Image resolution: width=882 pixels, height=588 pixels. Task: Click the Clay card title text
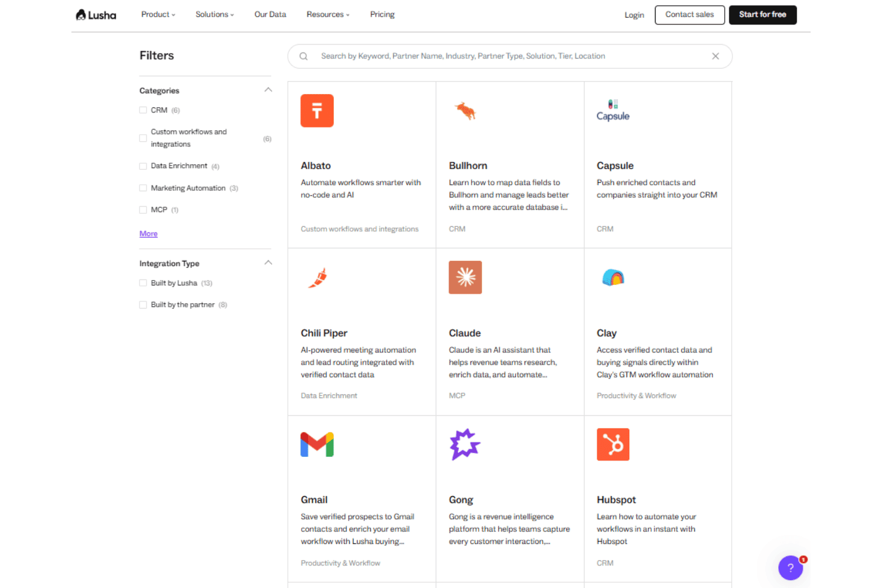click(x=607, y=333)
